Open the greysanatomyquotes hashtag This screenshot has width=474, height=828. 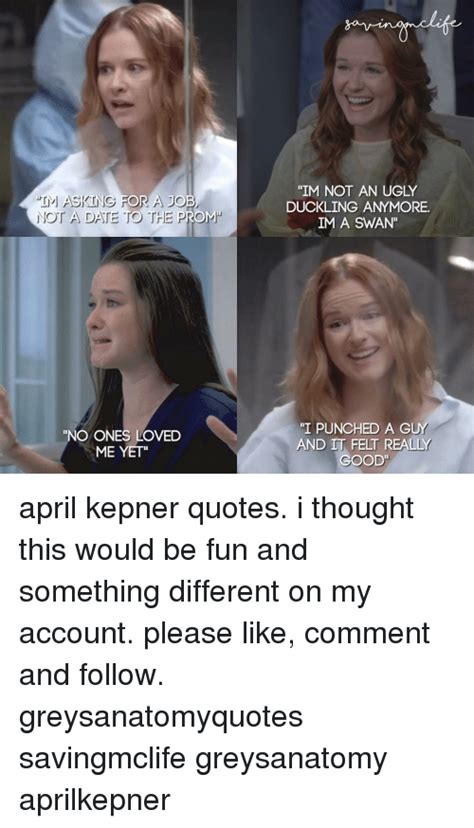point(161,717)
